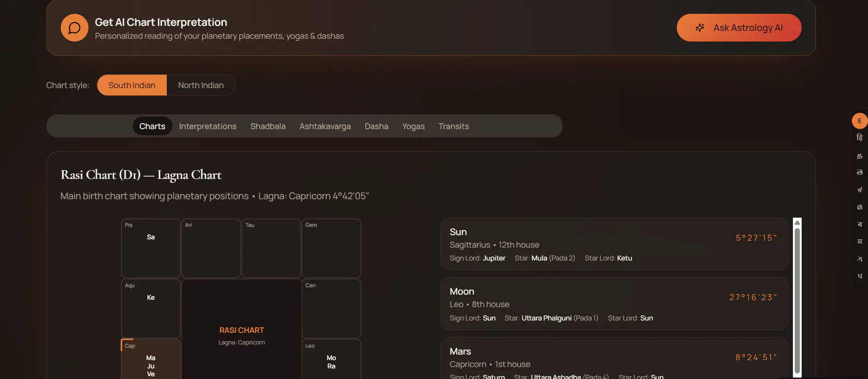Viewport: 868px width, 379px height.
Task: Click the "Rasi Chart (D1) — Lagna Chart" heading
Action: (141, 175)
